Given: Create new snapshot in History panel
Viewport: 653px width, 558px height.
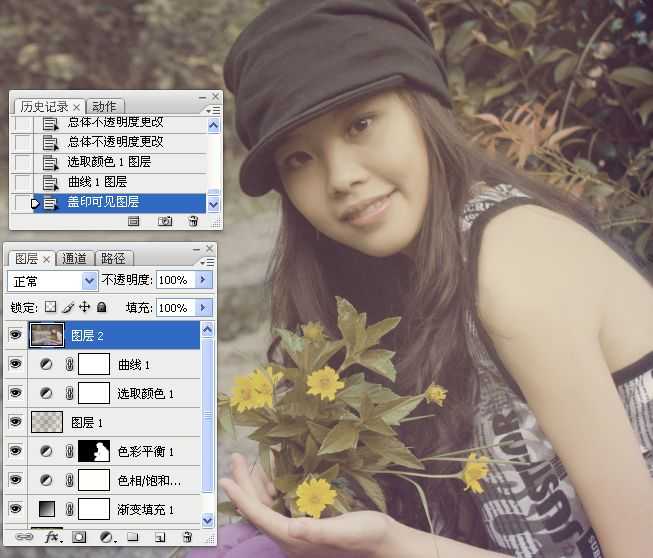Looking at the screenshot, I should coord(165,221).
